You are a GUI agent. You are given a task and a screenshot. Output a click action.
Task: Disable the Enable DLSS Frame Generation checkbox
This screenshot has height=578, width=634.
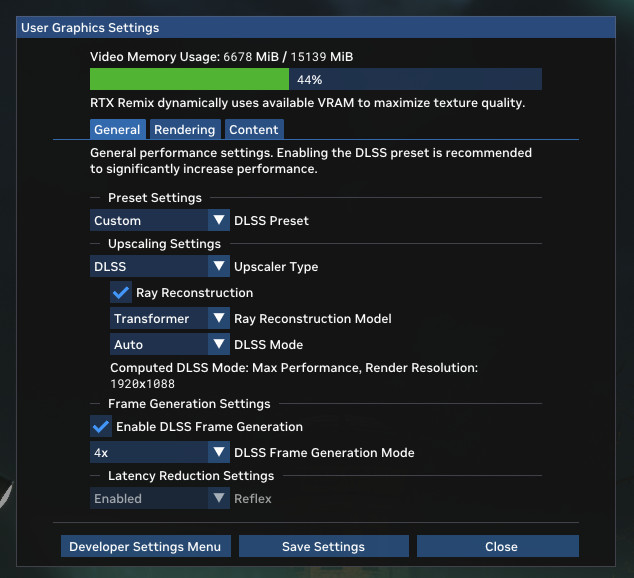101,426
